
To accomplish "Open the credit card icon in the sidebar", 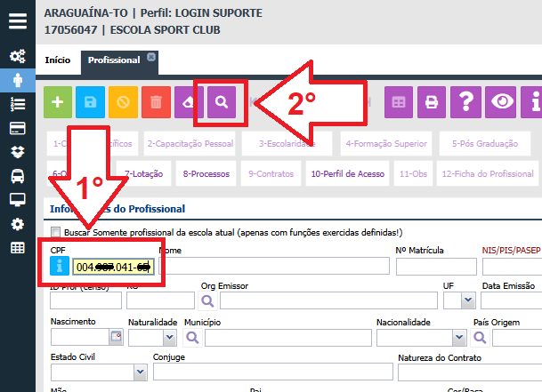I will [x=18, y=129].
